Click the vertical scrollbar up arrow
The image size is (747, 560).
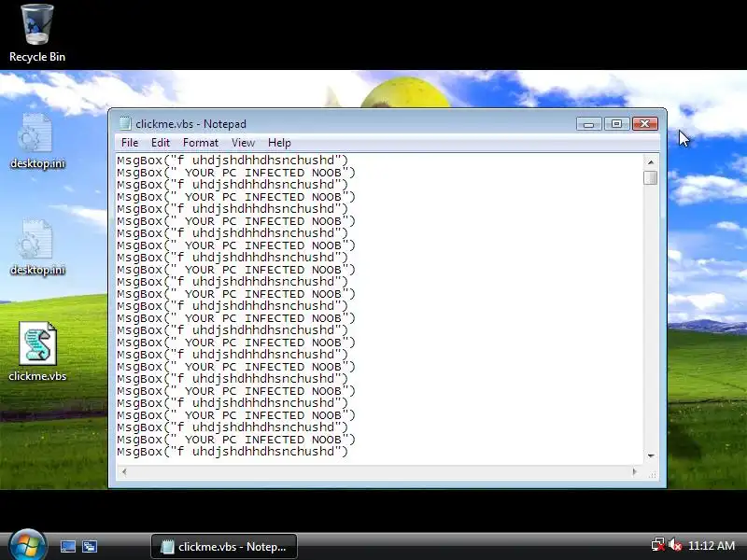click(650, 161)
